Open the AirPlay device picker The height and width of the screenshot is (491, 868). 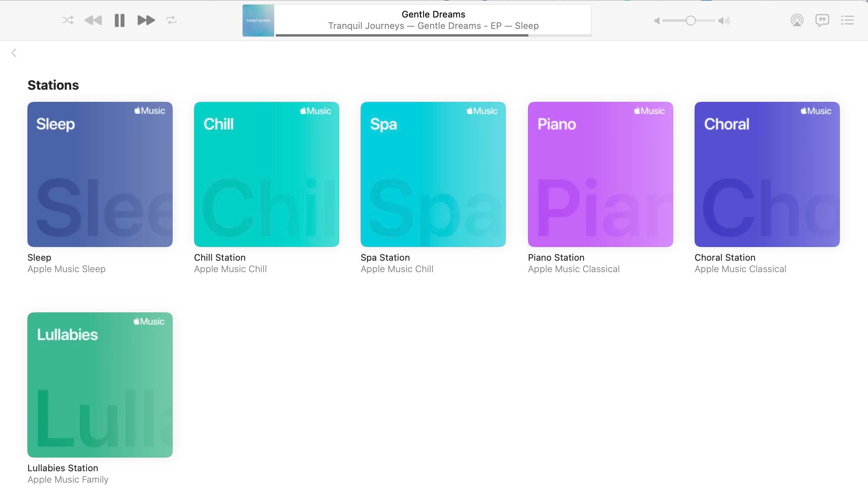click(797, 21)
